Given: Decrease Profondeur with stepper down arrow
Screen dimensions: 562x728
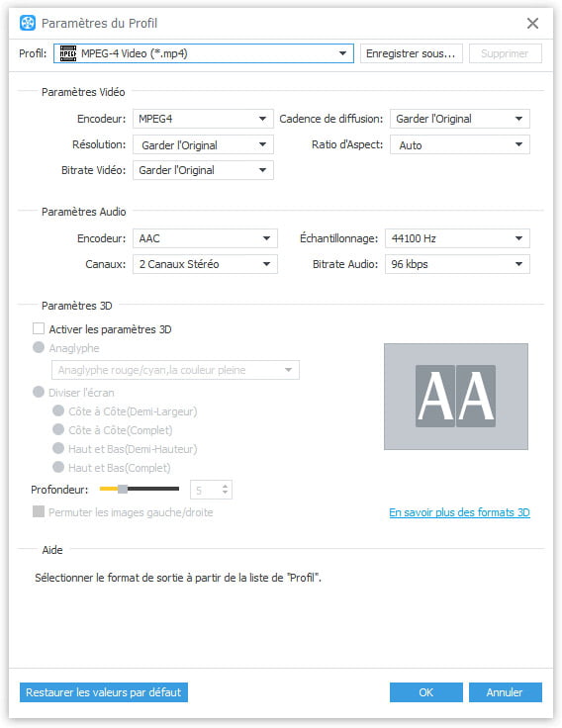Looking at the screenshot, I should coord(226,493).
